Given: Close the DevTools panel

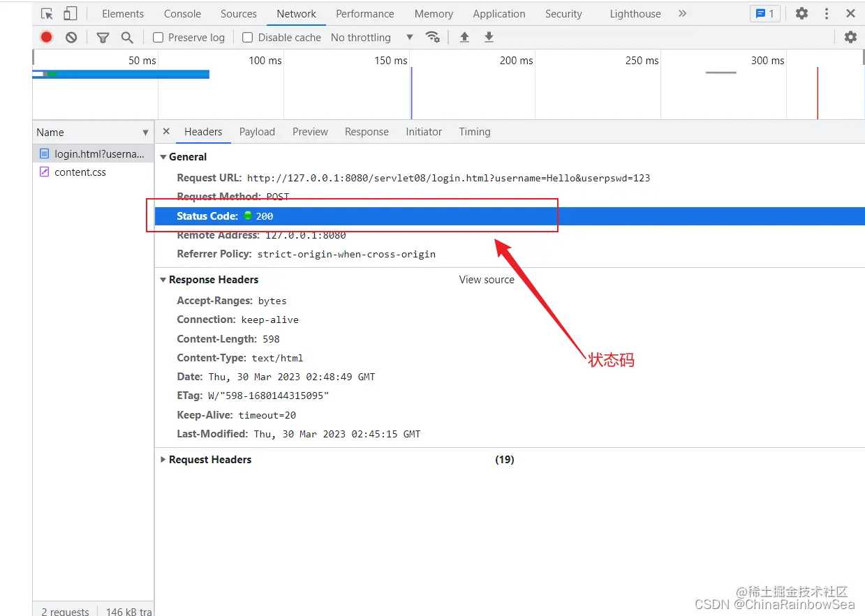Looking at the screenshot, I should point(850,14).
